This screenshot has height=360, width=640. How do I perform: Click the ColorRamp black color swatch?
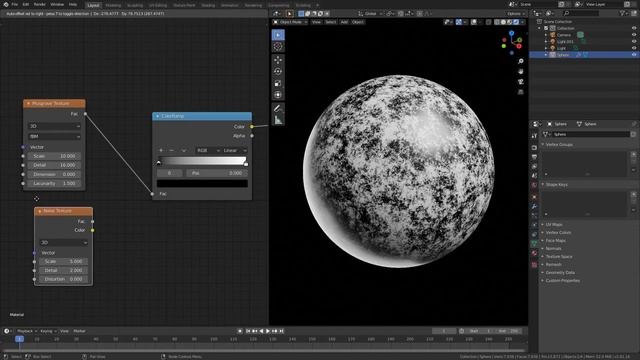(202, 184)
